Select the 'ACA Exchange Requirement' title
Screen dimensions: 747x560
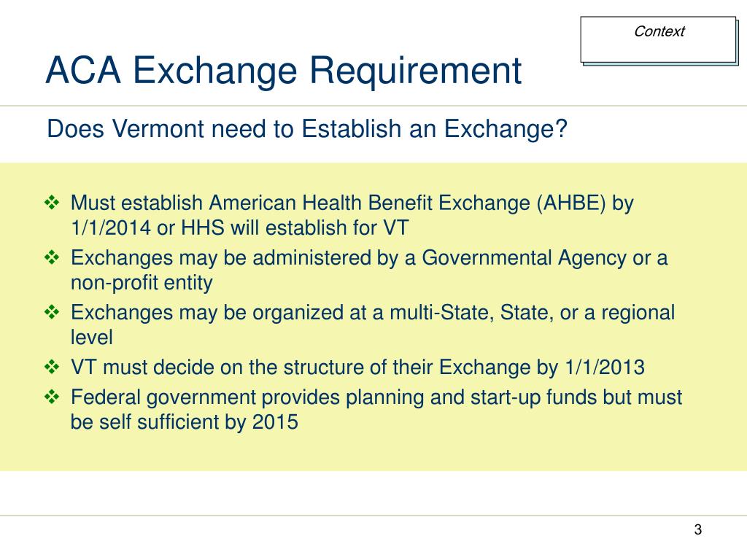284,71
